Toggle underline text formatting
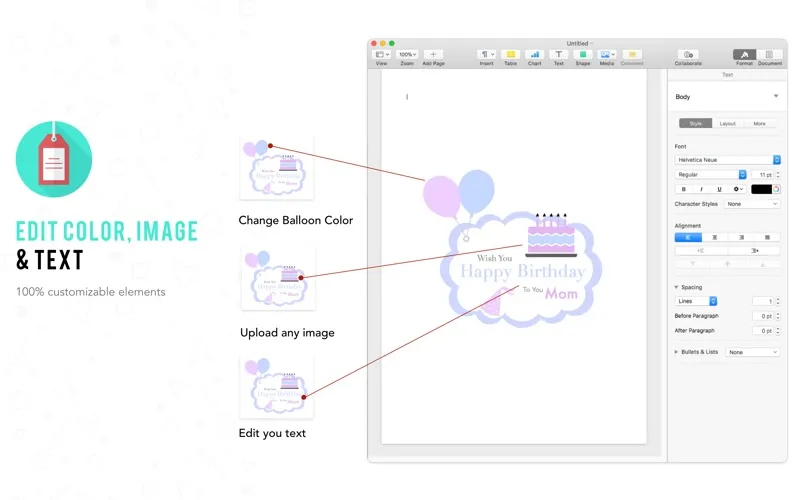The width and height of the screenshot is (800, 500). (719, 188)
